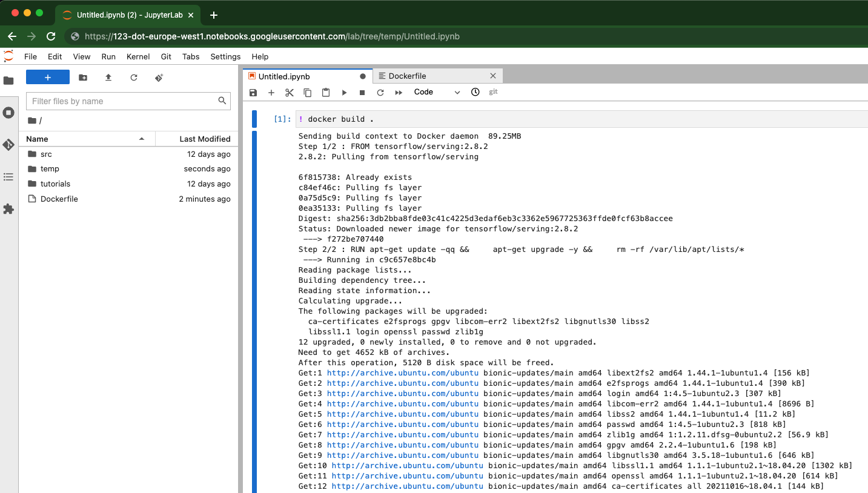Click the blue New Launcher plus button
The width and height of the screenshot is (868, 493).
48,78
